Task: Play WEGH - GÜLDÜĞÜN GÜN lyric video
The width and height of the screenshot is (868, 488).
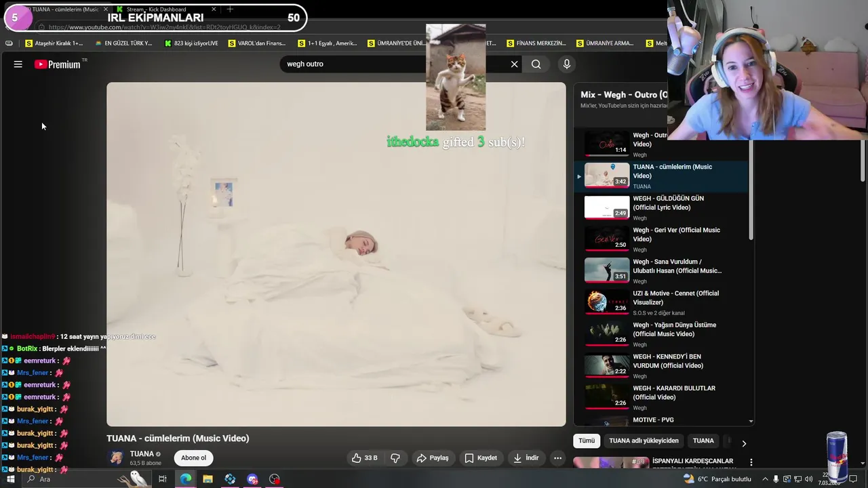Action: pos(661,207)
